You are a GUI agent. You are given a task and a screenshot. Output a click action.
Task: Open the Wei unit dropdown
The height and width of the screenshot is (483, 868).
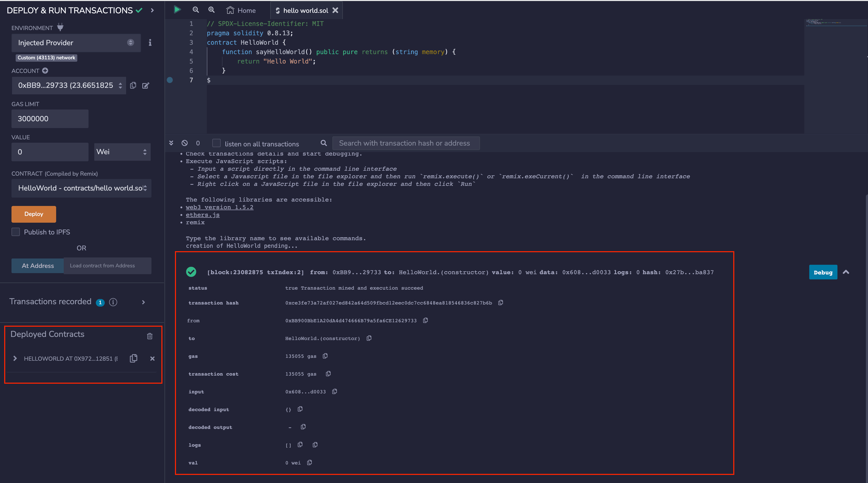(x=122, y=152)
